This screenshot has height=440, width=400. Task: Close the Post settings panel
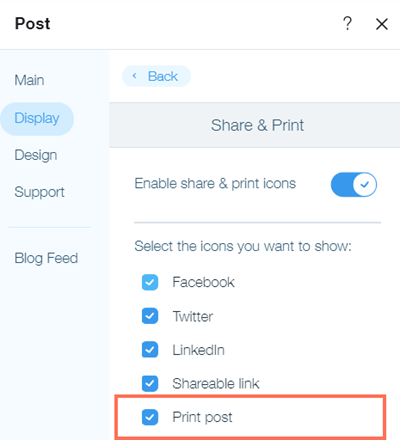[382, 24]
